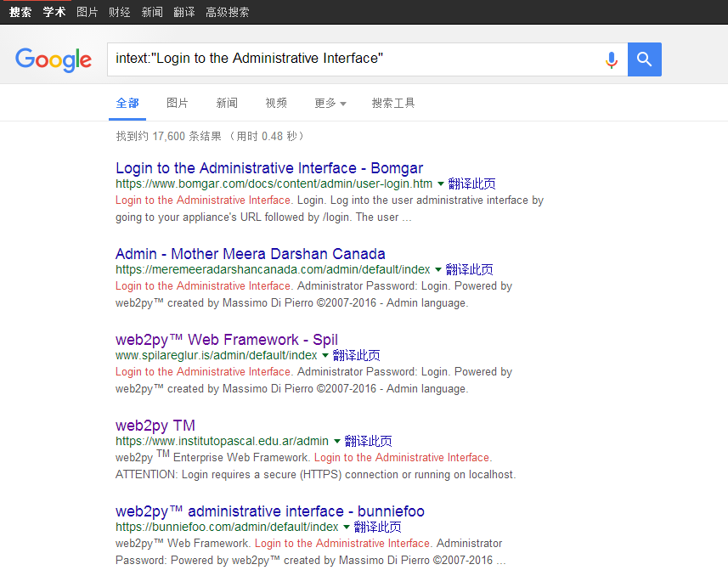728x587 pixels.
Task: Open dropdown arrow next to bunniefoo.com URL
Action: click(347, 527)
